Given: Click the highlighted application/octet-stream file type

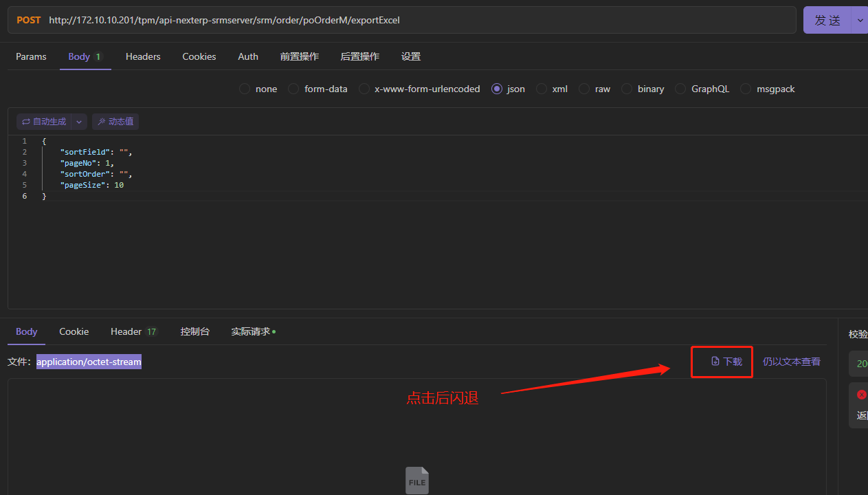Looking at the screenshot, I should point(89,361).
